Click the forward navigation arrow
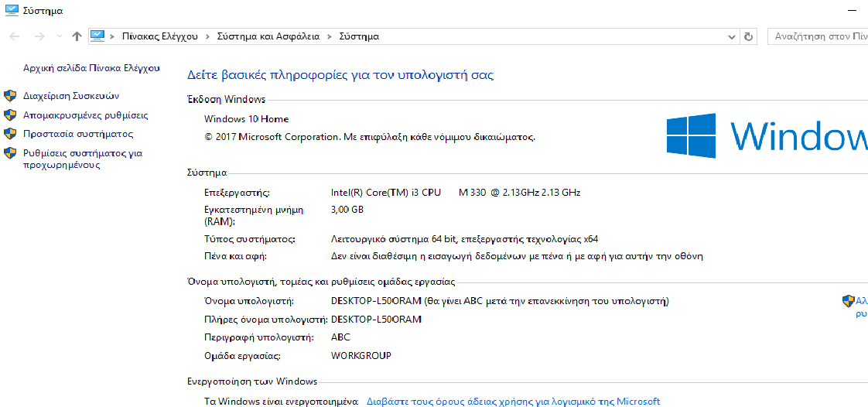Image resolution: width=868 pixels, height=407 pixels. click(39, 36)
